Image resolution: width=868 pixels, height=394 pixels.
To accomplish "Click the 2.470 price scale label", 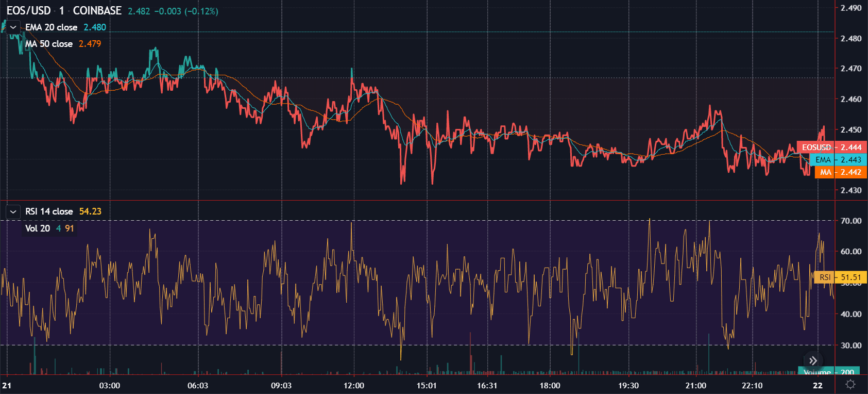I will coord(851,69).
